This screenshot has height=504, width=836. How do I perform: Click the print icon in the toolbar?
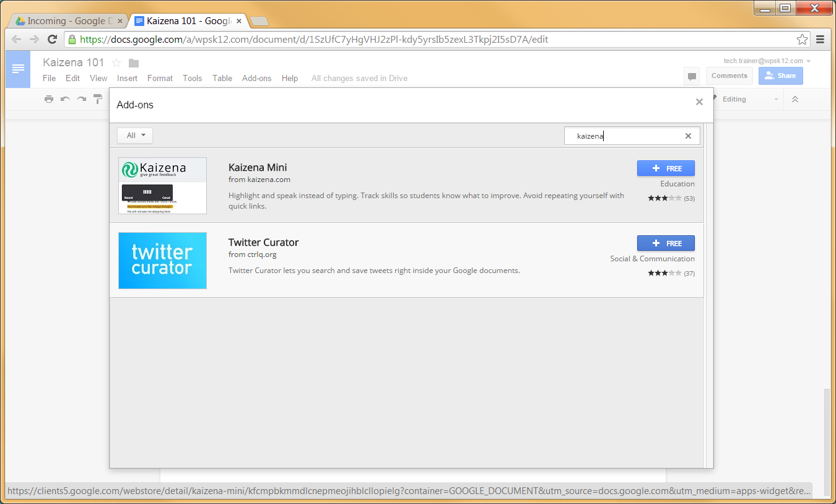(49, 99)
